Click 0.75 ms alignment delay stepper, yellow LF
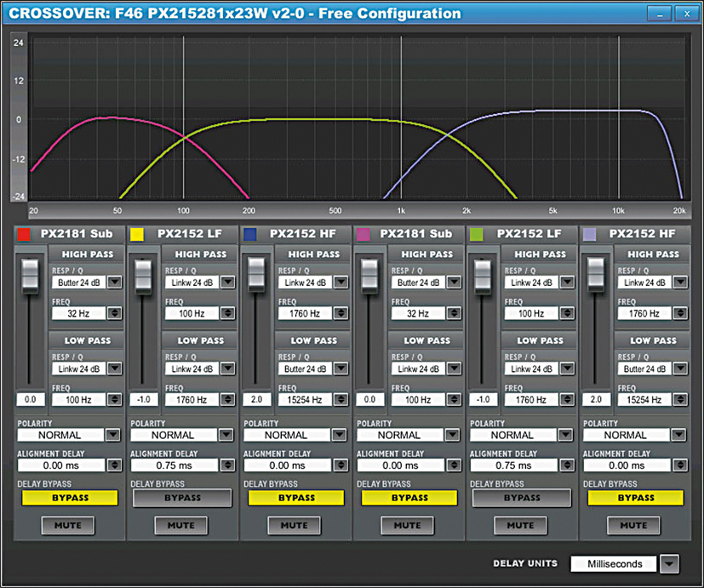 [x=227, y=465]
